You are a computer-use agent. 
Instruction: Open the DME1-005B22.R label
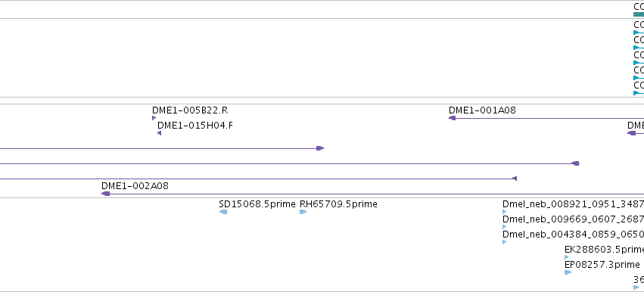pos(190,110)
